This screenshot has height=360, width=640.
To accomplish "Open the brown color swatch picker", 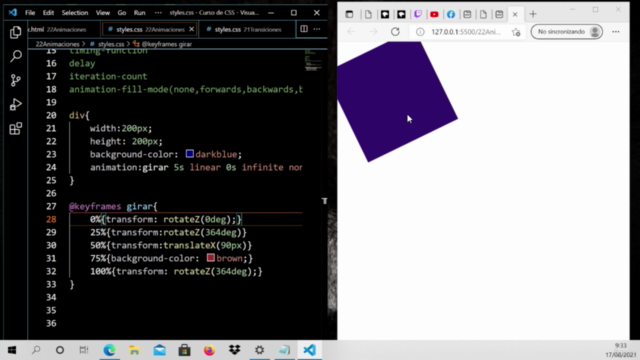I will pos(211,258).
